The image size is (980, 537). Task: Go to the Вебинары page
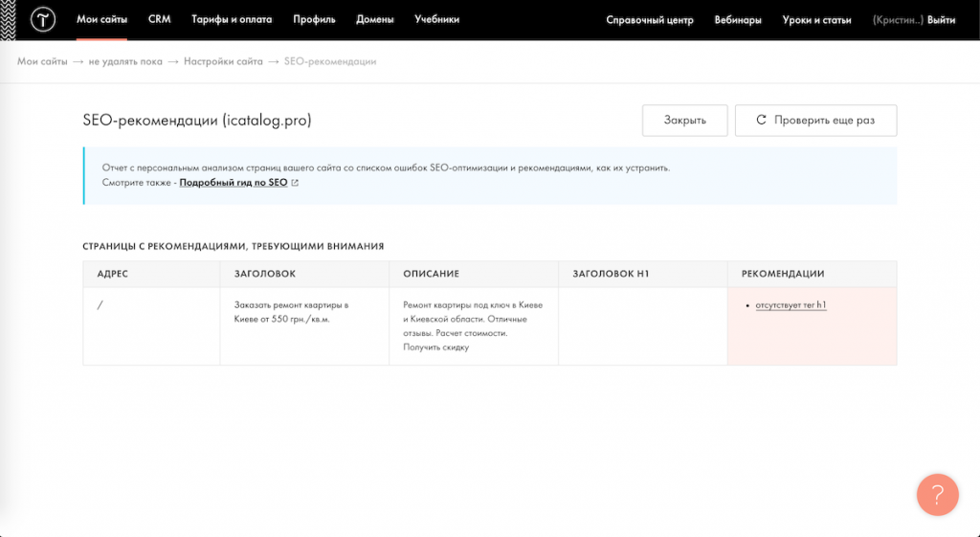click(737, 20)
